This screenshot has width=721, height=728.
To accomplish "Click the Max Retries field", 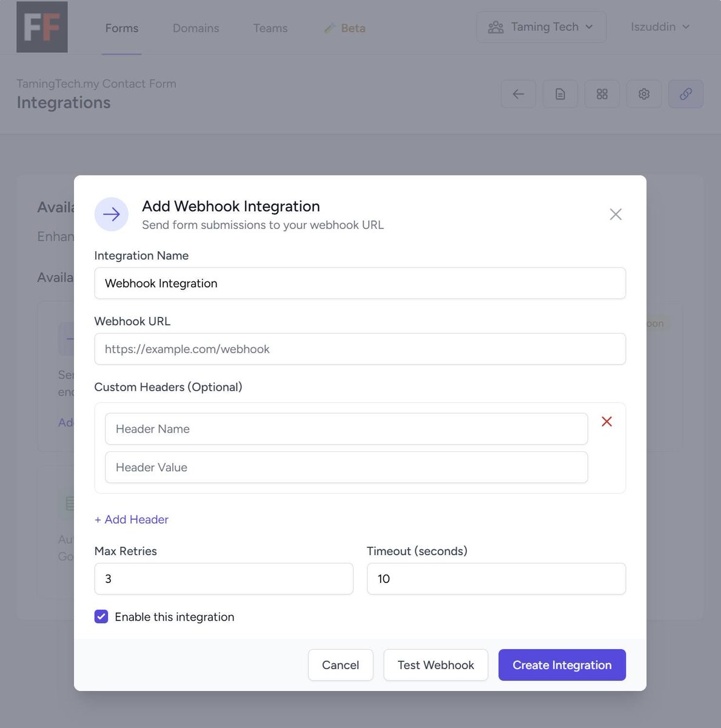I will pos(224,579).
